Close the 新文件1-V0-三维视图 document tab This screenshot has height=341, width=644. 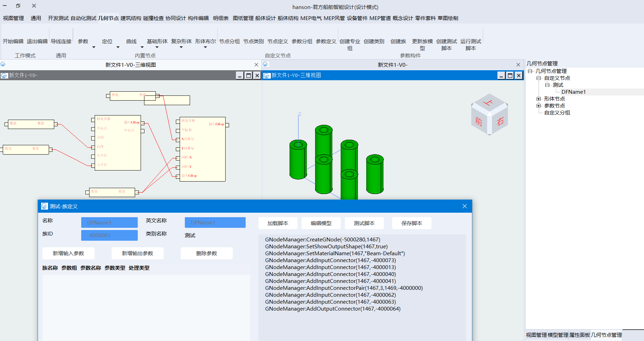coord(256,65)
